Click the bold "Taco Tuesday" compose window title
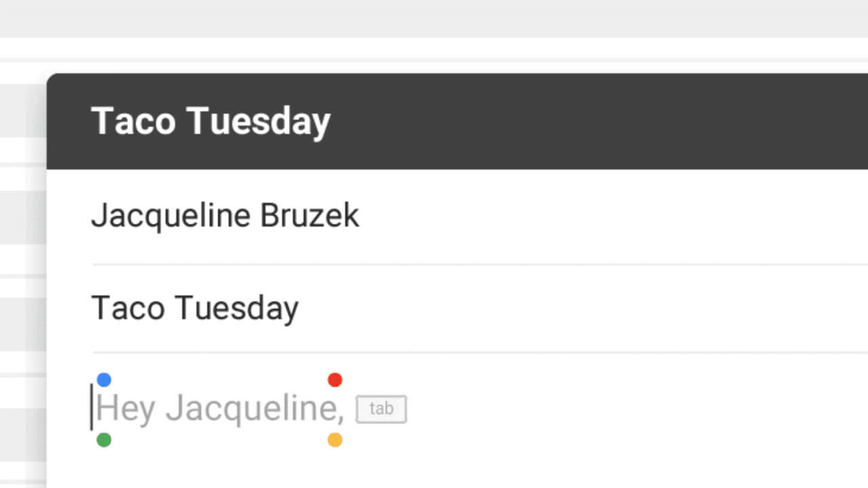868x488 pixels. pos(210,121)
